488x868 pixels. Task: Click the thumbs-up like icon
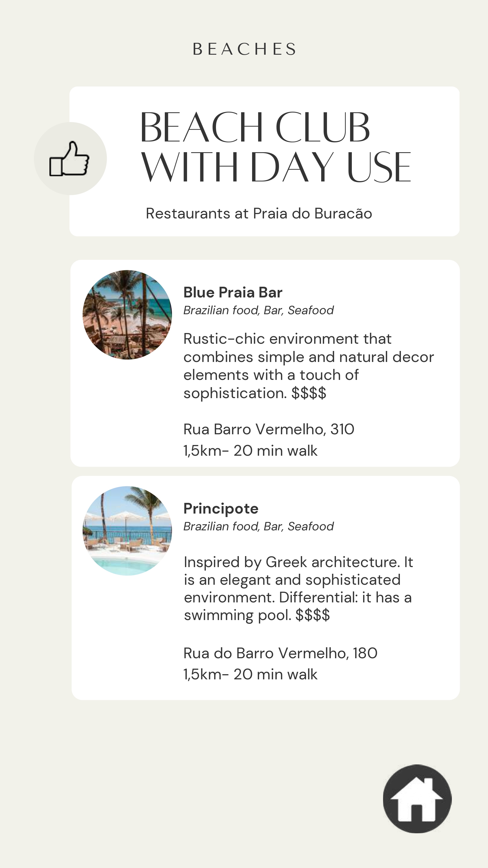click(70, 159)
